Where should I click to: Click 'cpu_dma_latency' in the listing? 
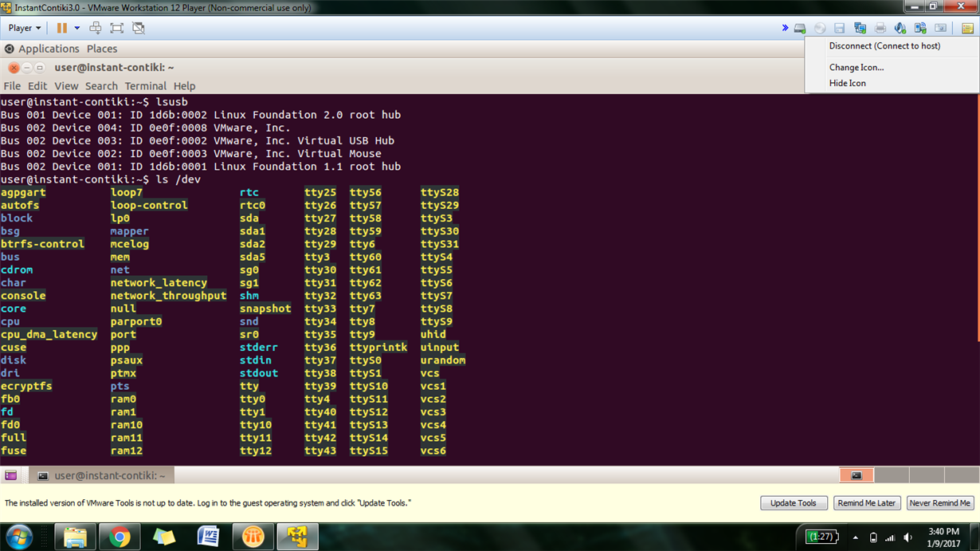pos(49,335)
